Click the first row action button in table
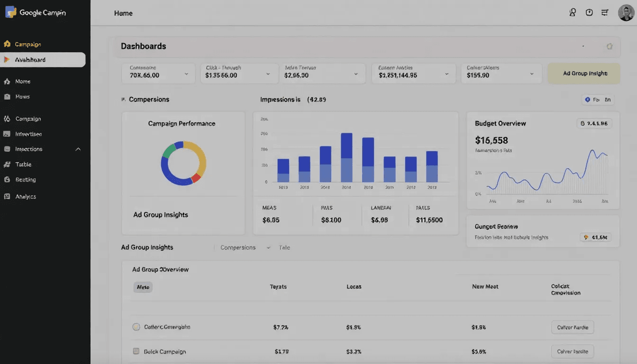 (572, 327)
